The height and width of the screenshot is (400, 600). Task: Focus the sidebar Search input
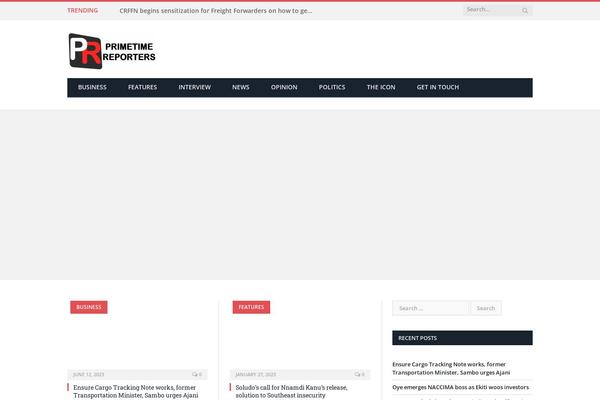[430, 308]
